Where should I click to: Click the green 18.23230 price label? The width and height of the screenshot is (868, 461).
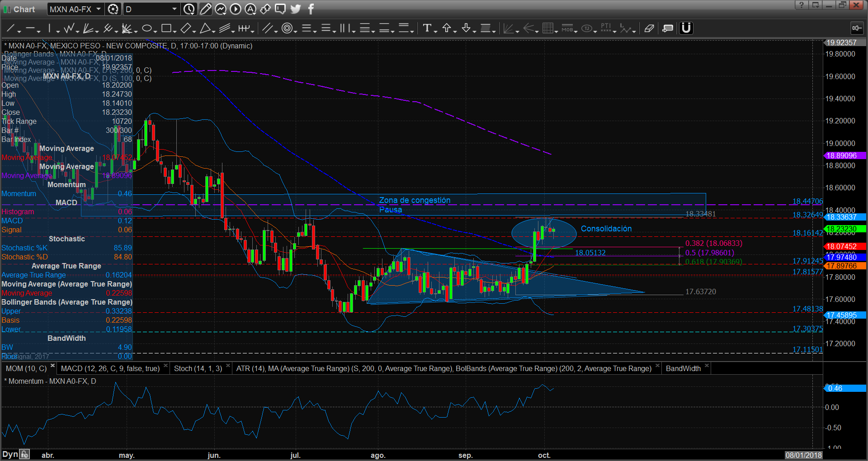[845, 229]
